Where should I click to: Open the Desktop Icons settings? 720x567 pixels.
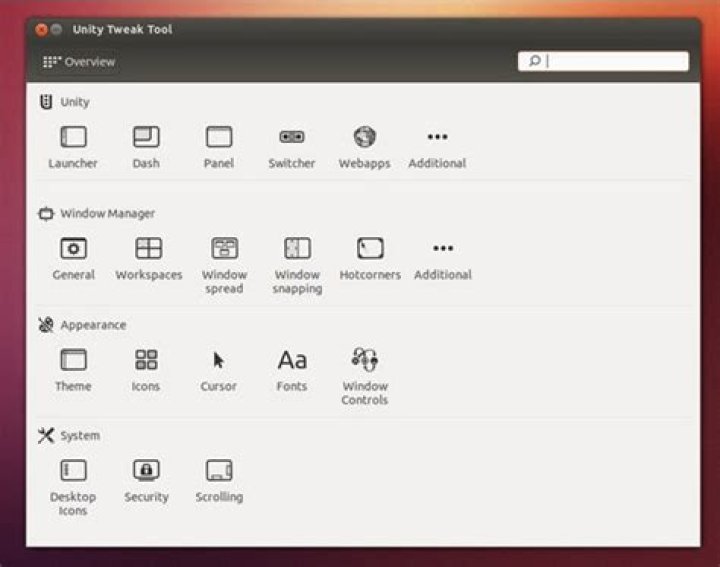(x=73, y=471)
